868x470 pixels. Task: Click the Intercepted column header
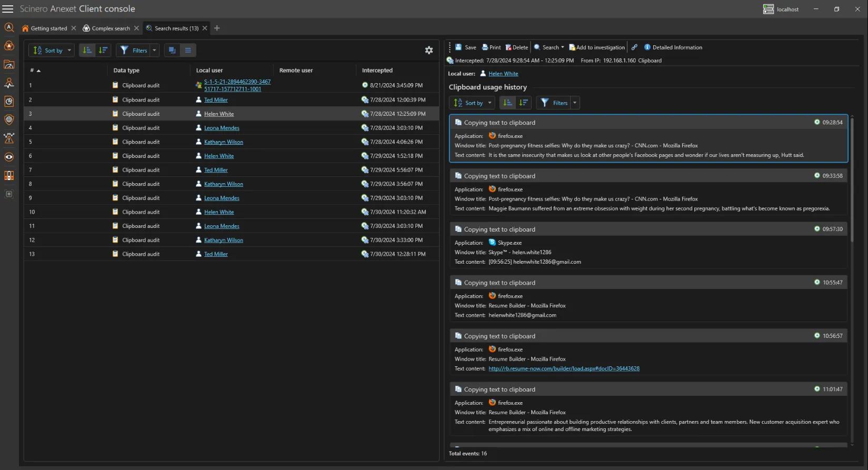coord(377,71)
